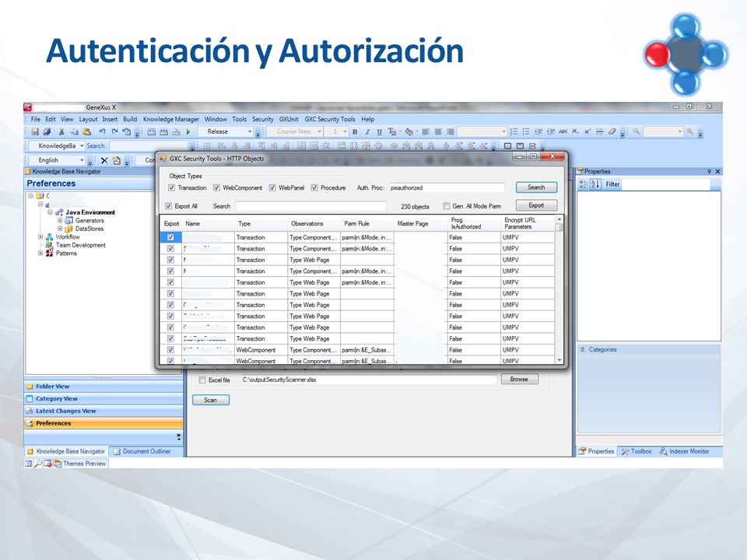Viewport: 747px width, 560px height.
Task: Toggle the Procedure checkbox
Action: pyautogui.click(x=314, y=187)
